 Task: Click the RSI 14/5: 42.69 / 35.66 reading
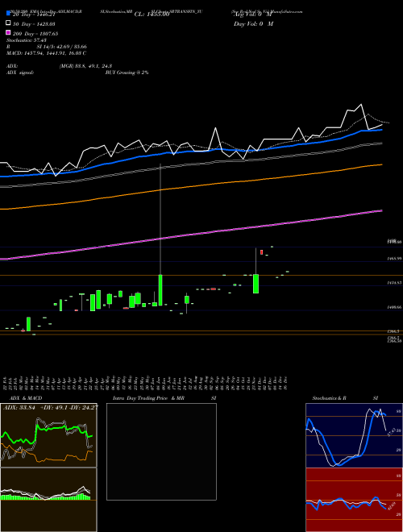[x=47, y=47]
